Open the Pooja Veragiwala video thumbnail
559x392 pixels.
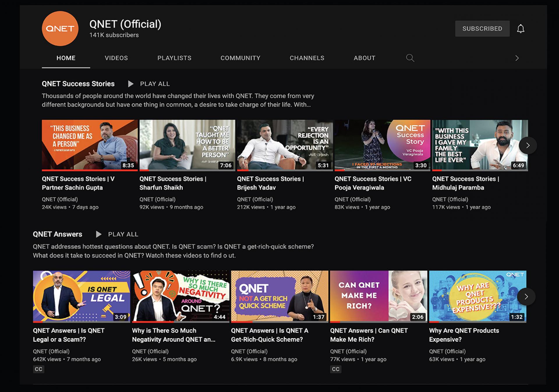pos(382,145)
